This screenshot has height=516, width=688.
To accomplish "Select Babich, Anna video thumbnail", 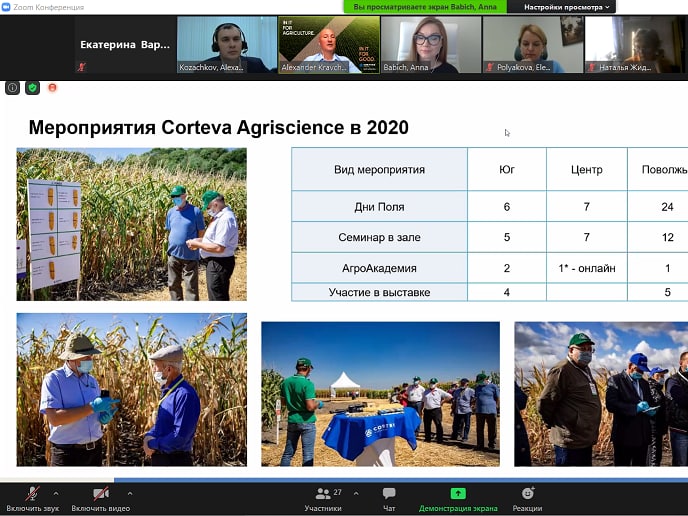I will click(x=431, y=44).
